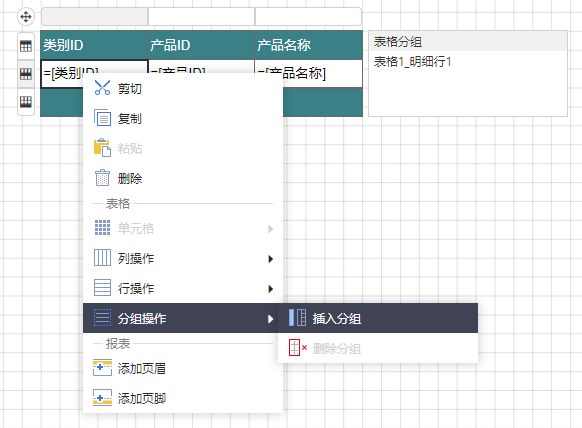Click the 复制 copy icon
Image resolution: width=582 pixels, height=428 pixels.
click(x=102, y=118)
